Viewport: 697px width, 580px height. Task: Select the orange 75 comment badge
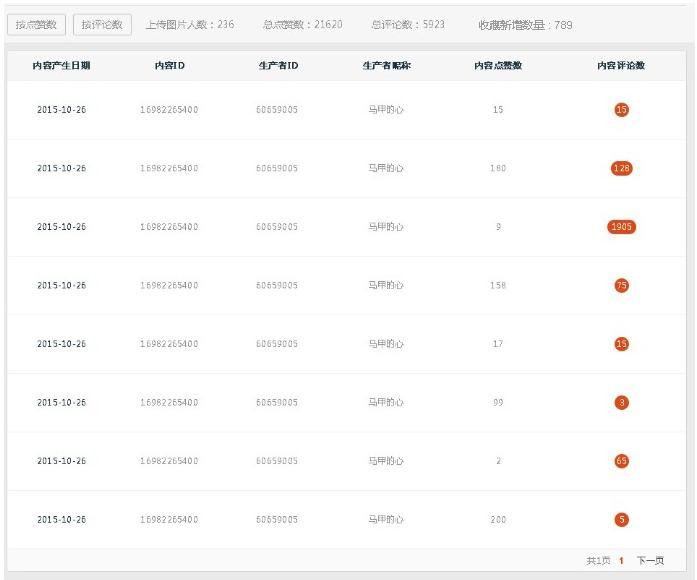[621, 285]
